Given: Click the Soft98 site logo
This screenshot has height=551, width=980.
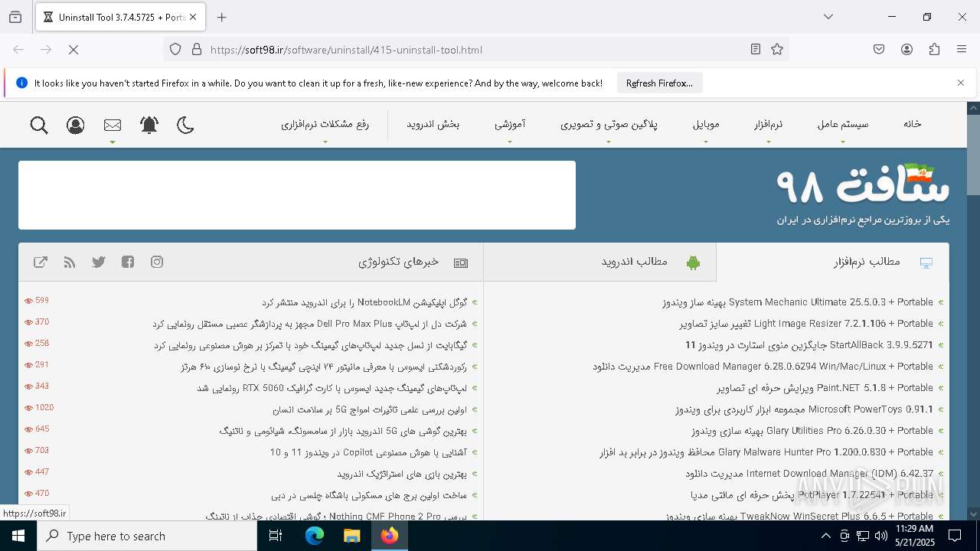Looking at the screenshot, I should pyautogui.click(x=863, y=185).
